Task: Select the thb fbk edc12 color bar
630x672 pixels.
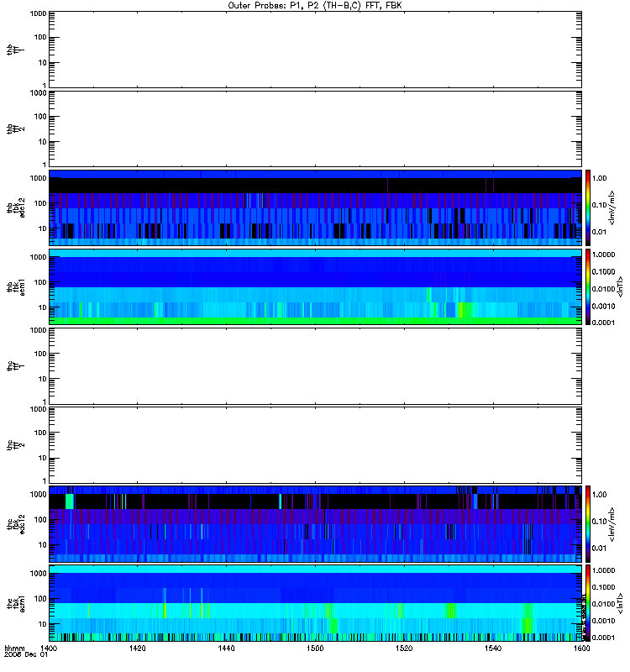Action: point(588,207)
